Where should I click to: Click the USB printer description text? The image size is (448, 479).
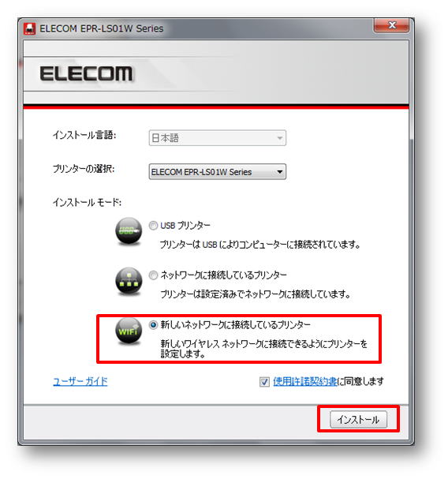[x=259, y=245]
